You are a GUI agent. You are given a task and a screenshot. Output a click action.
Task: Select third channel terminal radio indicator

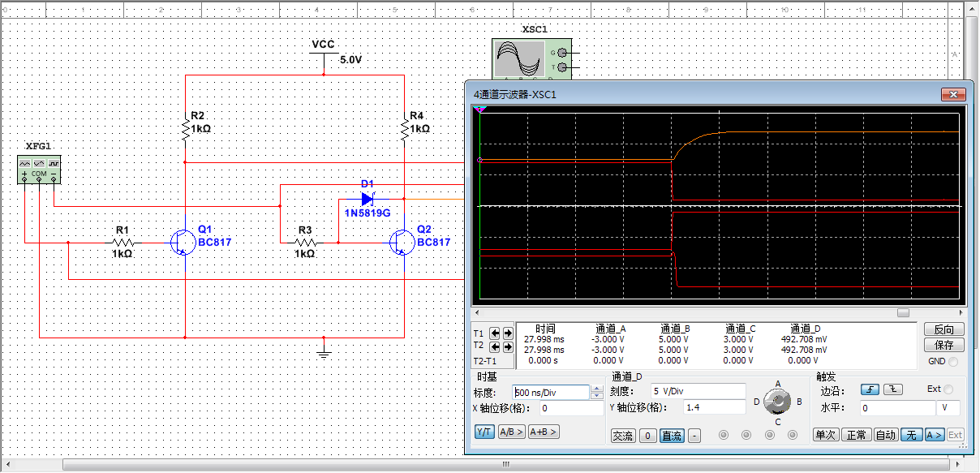click(770, 436)
